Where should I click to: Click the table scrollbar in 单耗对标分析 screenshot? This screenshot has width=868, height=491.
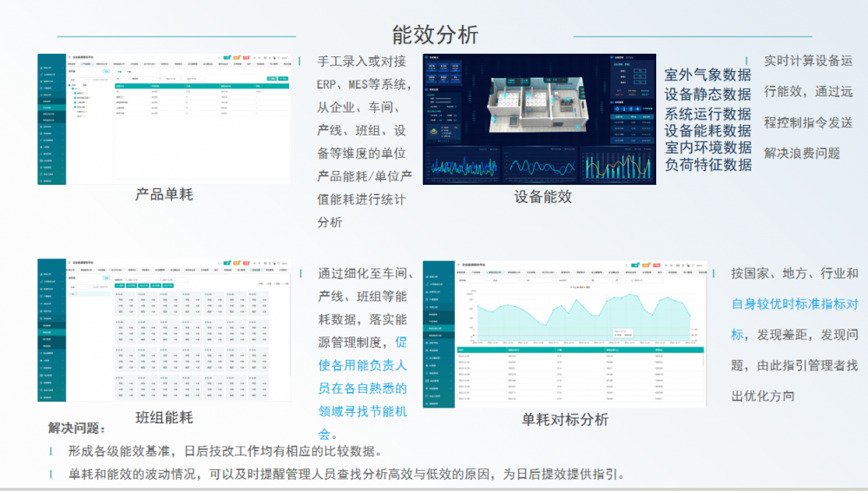pos(704,360)
